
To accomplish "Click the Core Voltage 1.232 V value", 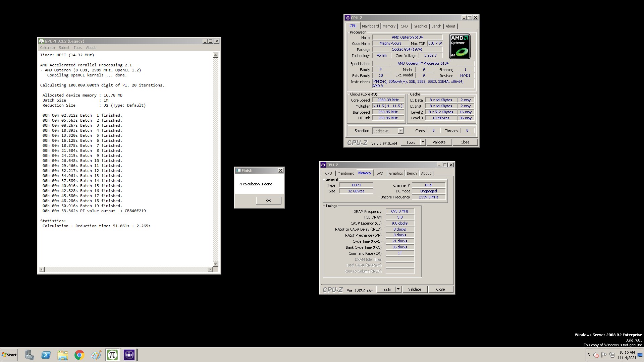I will [430, 56].
